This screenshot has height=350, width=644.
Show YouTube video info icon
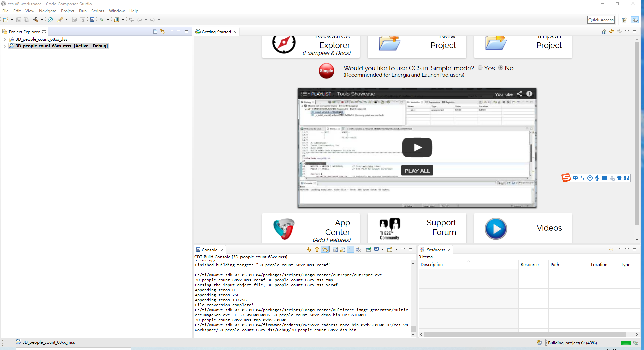pos(529,94)
